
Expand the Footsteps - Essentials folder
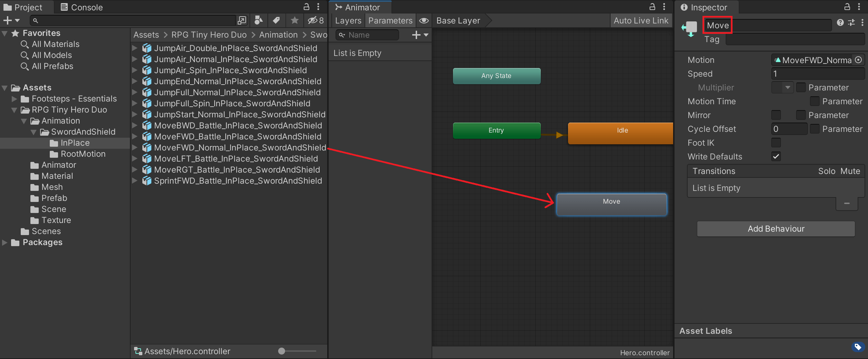click(x=15, y=99)
